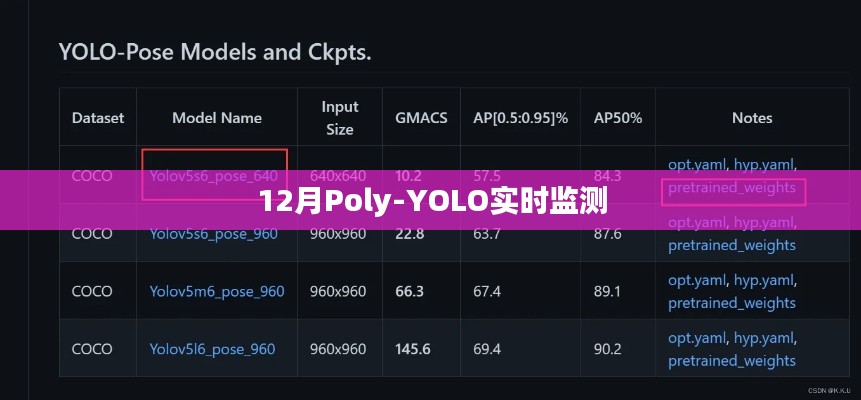Click opt.yaml in the Yolov5s6_pose_640 row
The image size is (861, 400).
click(x=696, y=165)
